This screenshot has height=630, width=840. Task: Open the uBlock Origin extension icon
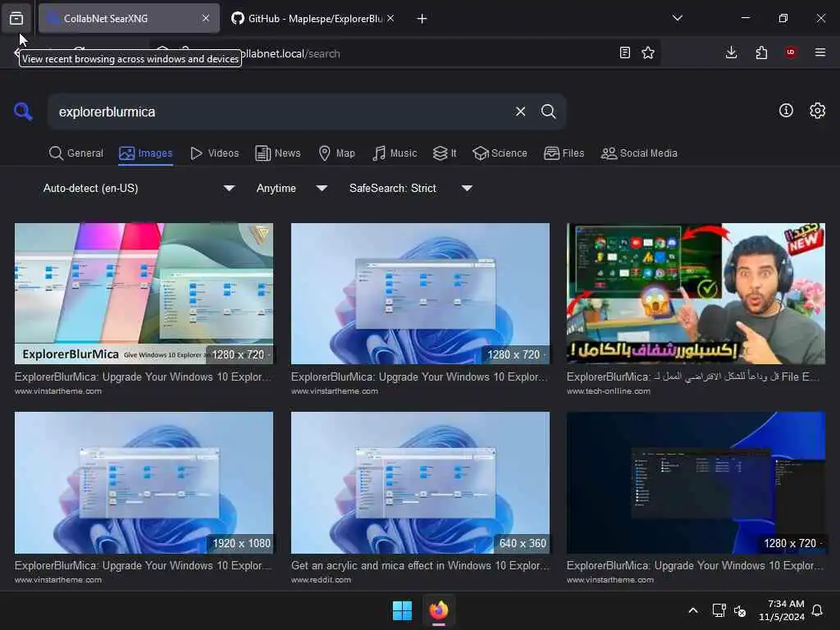[x=791, y=52]
